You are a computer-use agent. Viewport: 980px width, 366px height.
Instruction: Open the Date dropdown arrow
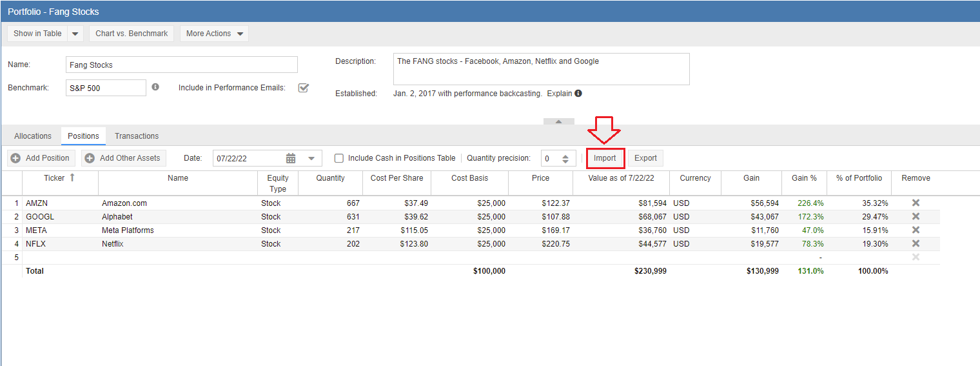pos(311,158)
